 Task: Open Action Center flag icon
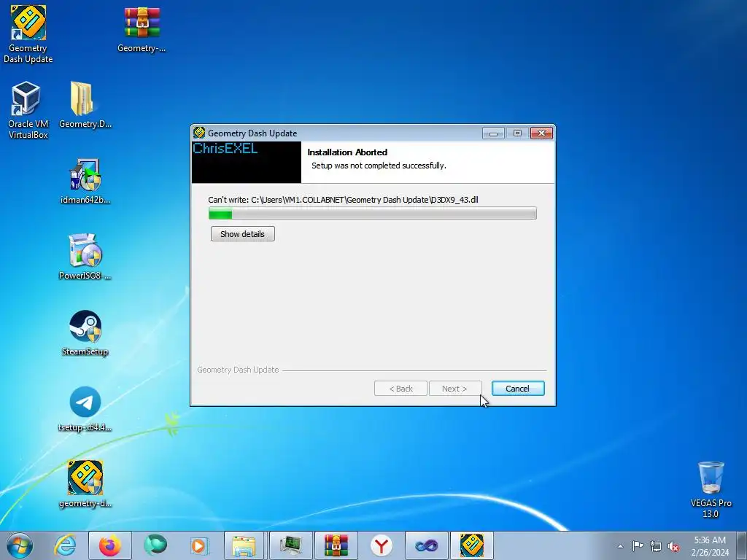pyautogui.click(x=638, y=546)
